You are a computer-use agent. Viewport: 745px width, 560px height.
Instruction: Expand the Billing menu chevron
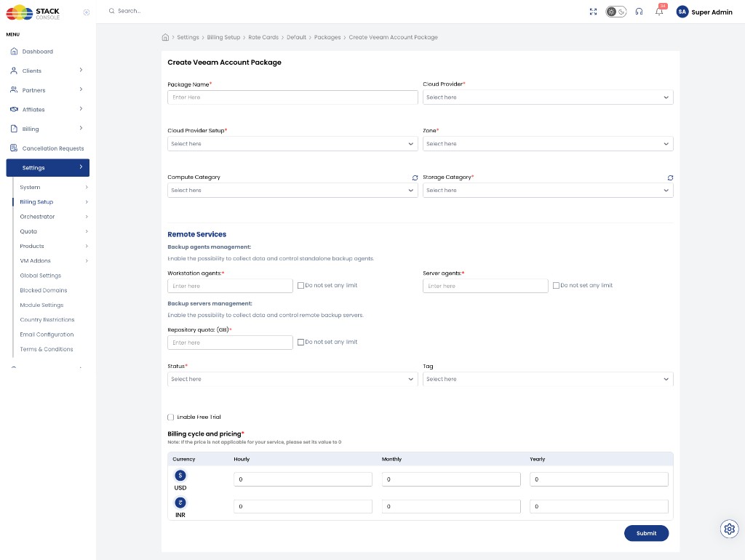click(81, 128)
